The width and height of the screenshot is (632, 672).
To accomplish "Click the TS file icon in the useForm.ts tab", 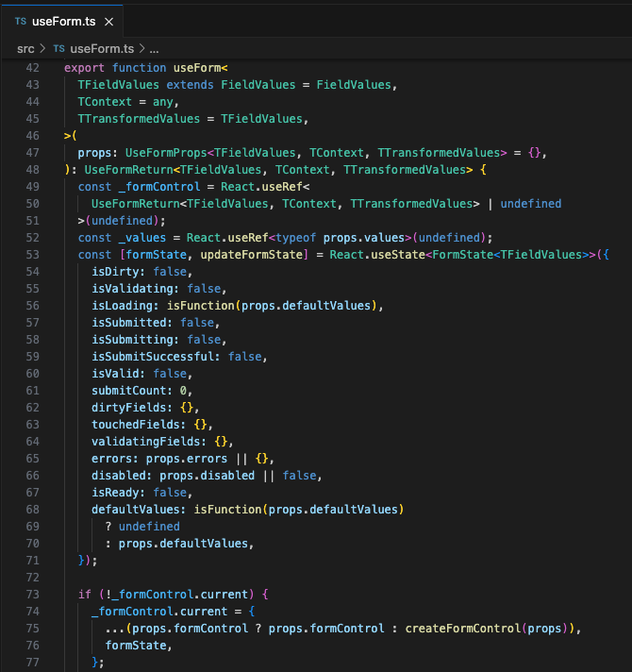I will point(21,21).
